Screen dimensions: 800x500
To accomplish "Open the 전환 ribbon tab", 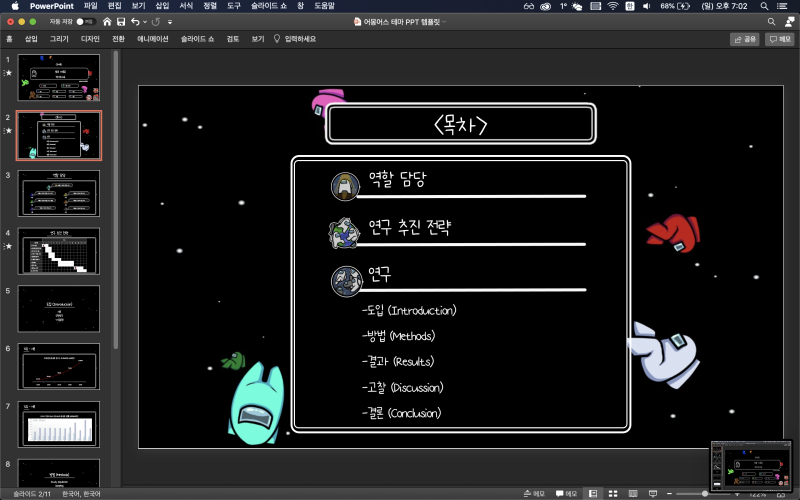I will [x=118, y=39].
